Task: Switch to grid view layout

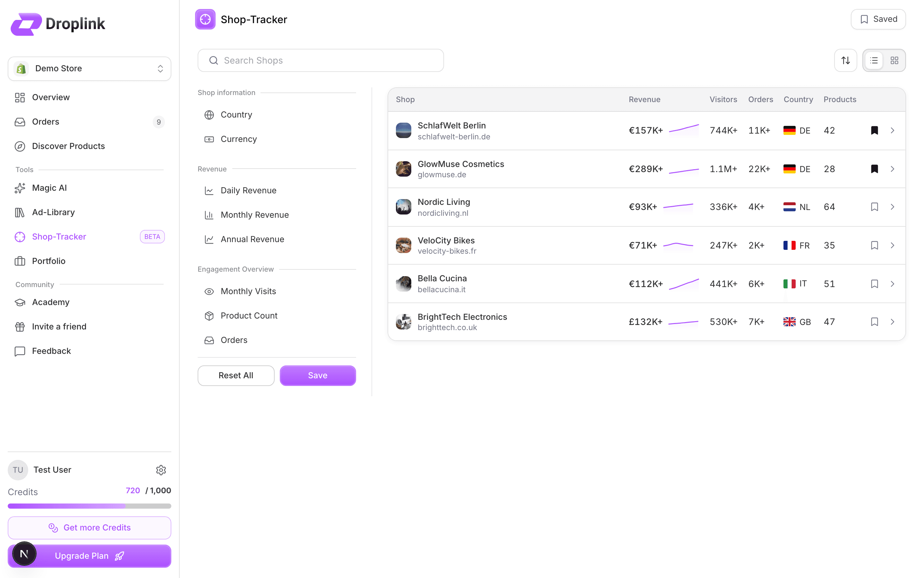Action: [x=894, y=60]
